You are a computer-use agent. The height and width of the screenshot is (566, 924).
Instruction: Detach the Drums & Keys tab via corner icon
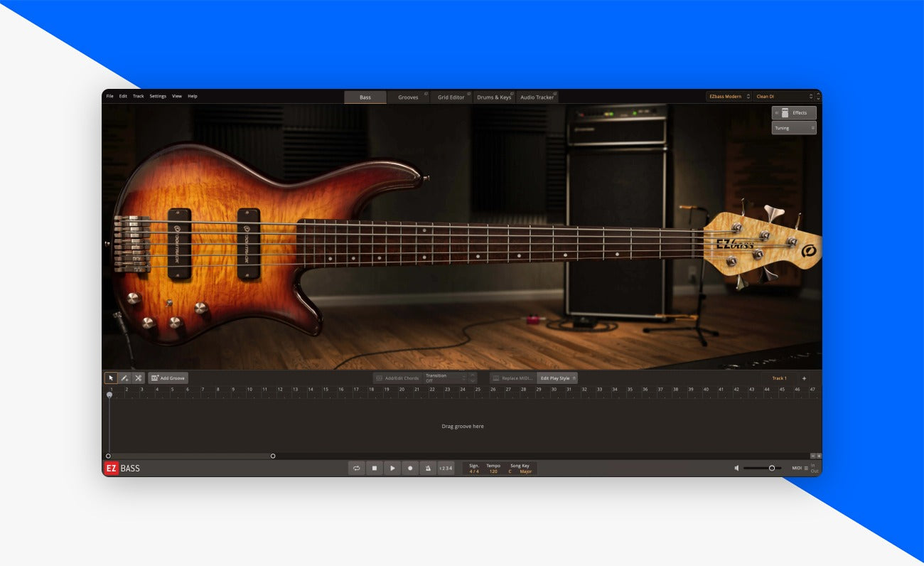[x=512, y=93]
